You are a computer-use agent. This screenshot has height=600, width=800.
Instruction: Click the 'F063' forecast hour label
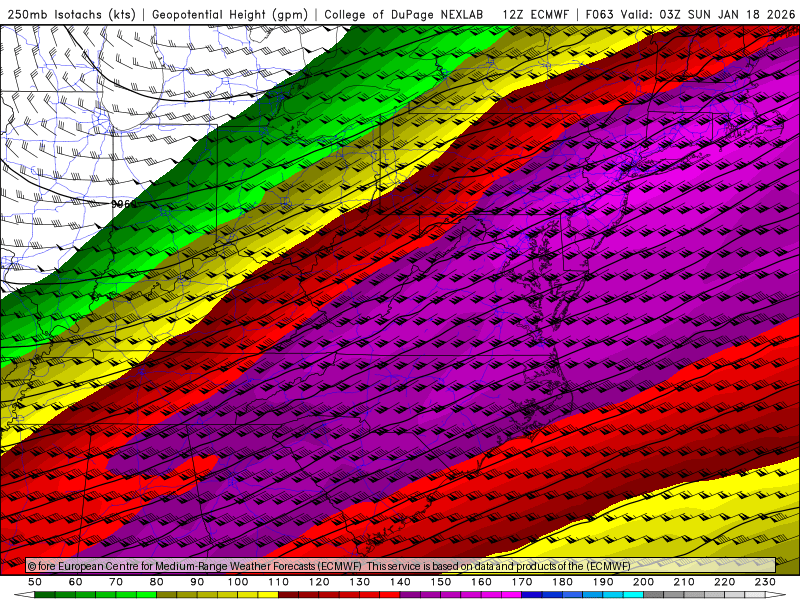pyautogui.click(x=599, y=14)
